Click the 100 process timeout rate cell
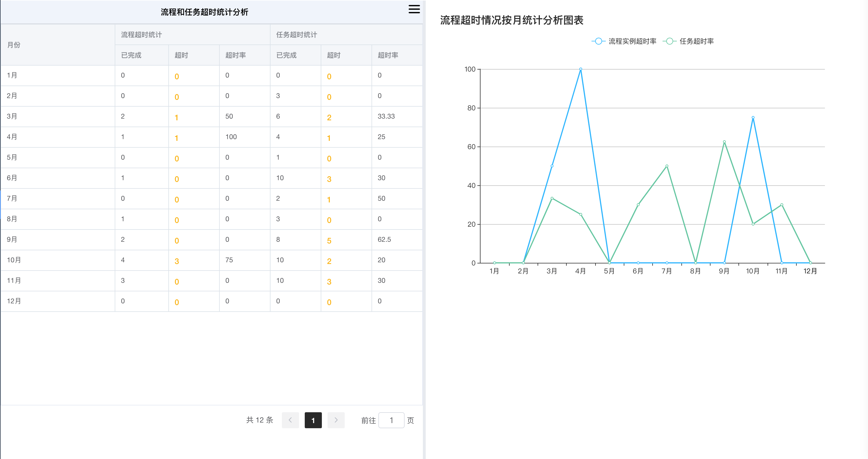Image resolution: width=868 pixels, height=459 pixels. click(231, 137)
